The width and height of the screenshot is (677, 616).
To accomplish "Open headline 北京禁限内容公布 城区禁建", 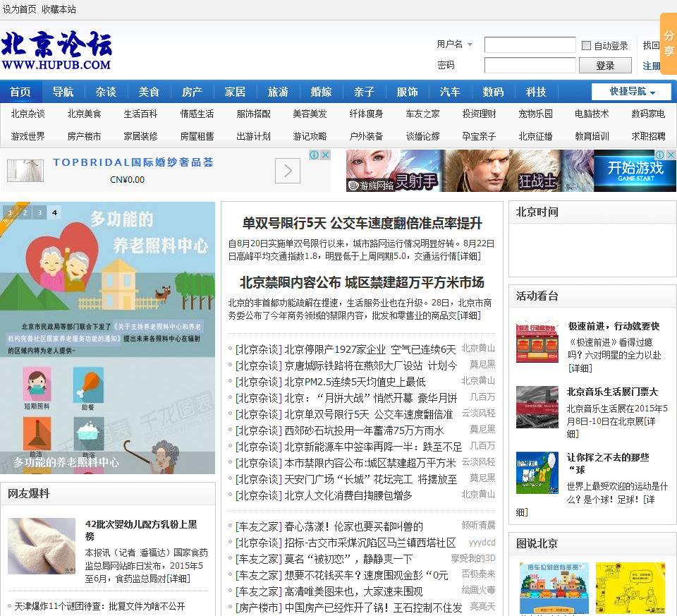I will click(362, 282).
